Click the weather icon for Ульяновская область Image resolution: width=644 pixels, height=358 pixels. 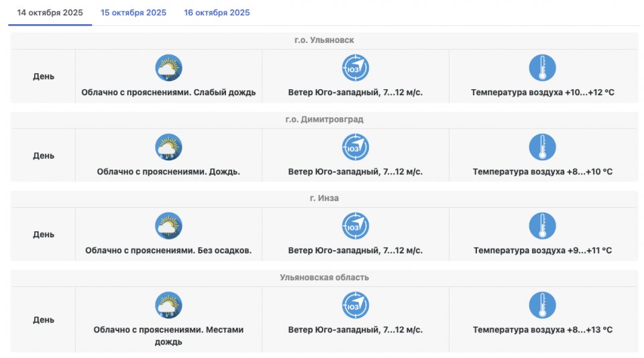168,305
